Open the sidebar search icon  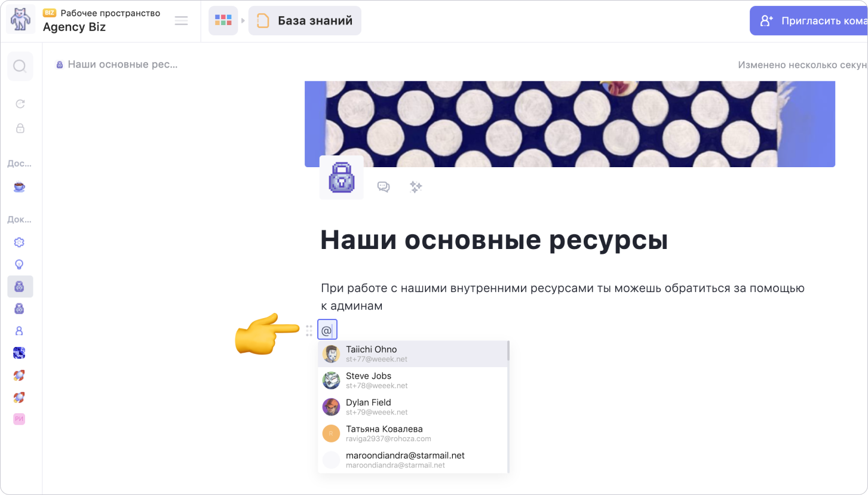click(x=20, y=66)
